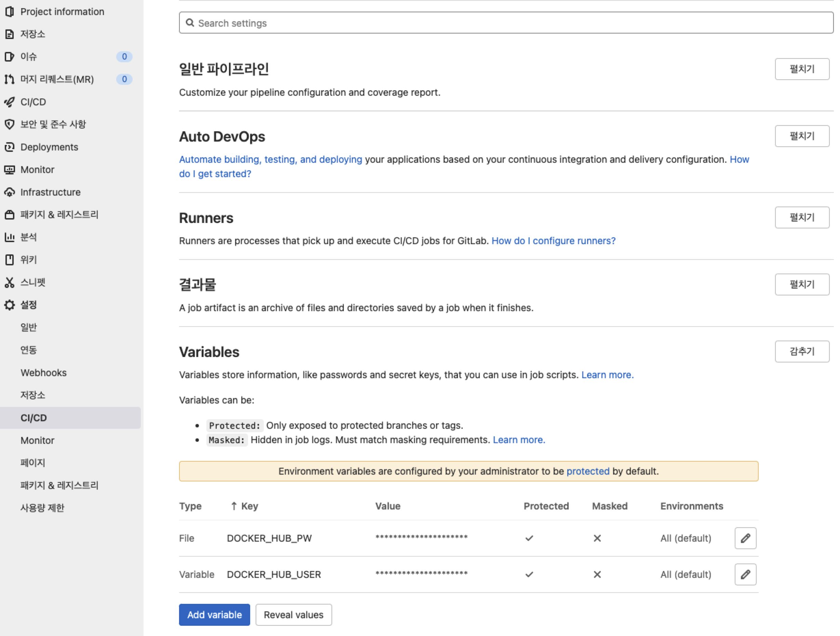Click the merge request icon in sidebar
This screenshot has width=840, height=636.
pos(10,79)
